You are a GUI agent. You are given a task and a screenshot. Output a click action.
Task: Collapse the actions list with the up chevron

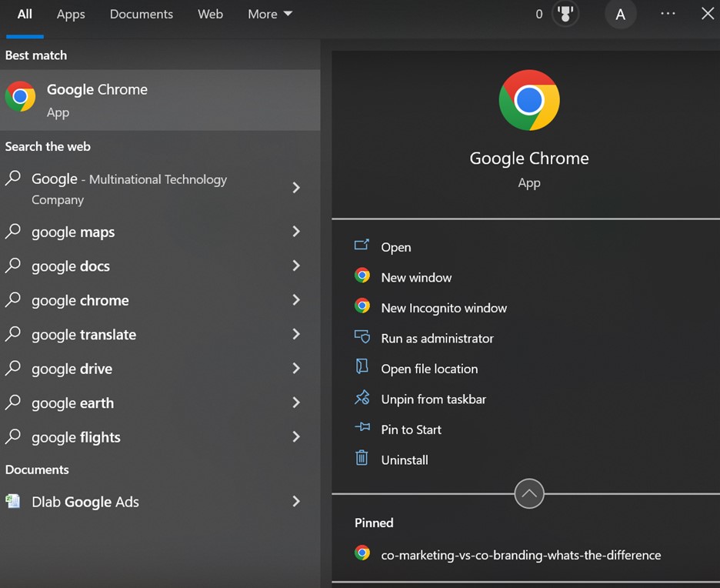[x=529, y=494]
